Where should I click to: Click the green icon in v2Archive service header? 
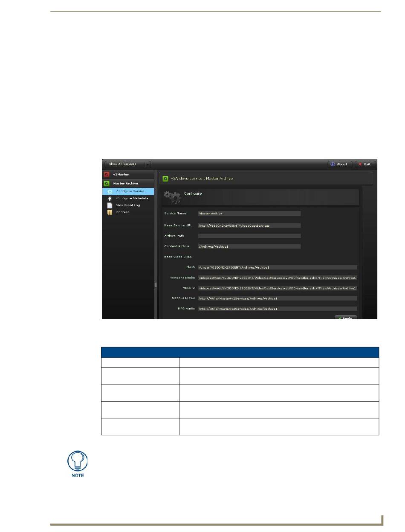[165, 179]
